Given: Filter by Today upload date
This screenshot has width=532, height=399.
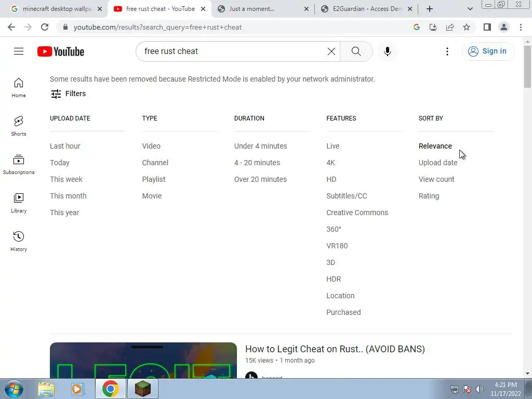Looking at the screenshot, I should (x=59, y=163).
